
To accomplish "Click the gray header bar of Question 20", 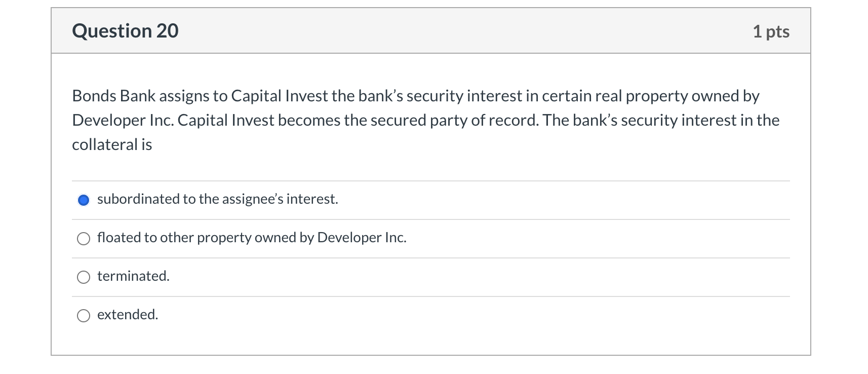I will [x=430, y=30].
